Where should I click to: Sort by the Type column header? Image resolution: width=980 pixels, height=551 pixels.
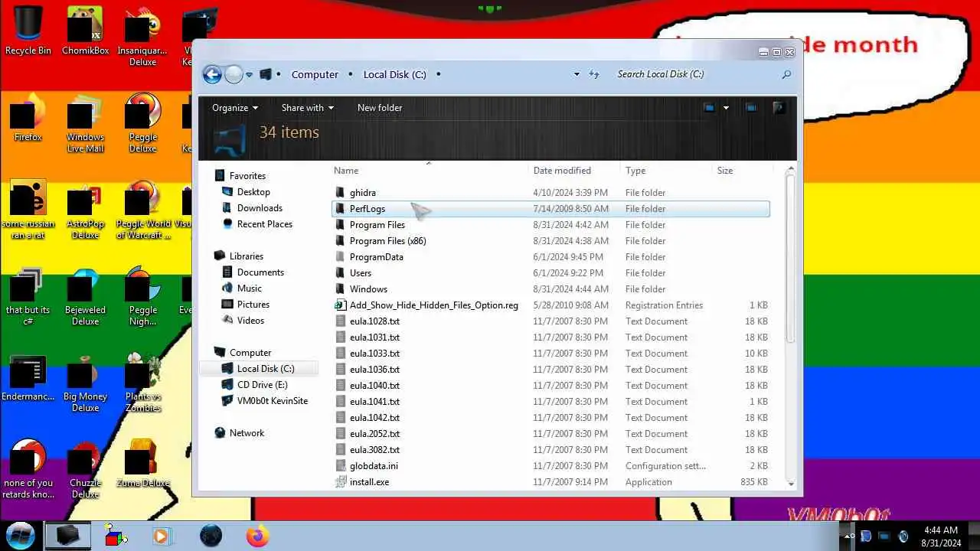(x=666, y=171)
